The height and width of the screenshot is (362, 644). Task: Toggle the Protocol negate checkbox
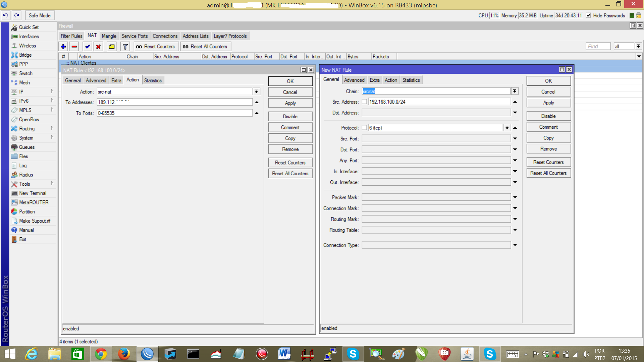click(364, 128)
